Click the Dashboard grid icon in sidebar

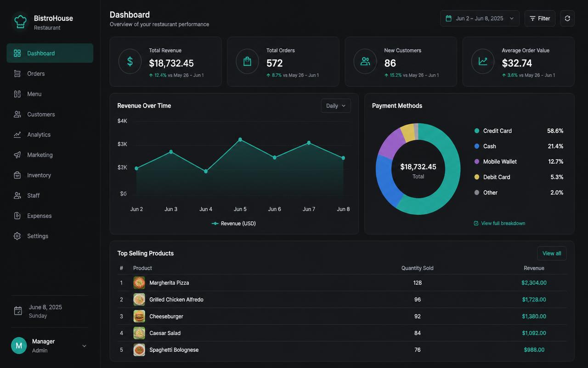[x=17, y=53]
